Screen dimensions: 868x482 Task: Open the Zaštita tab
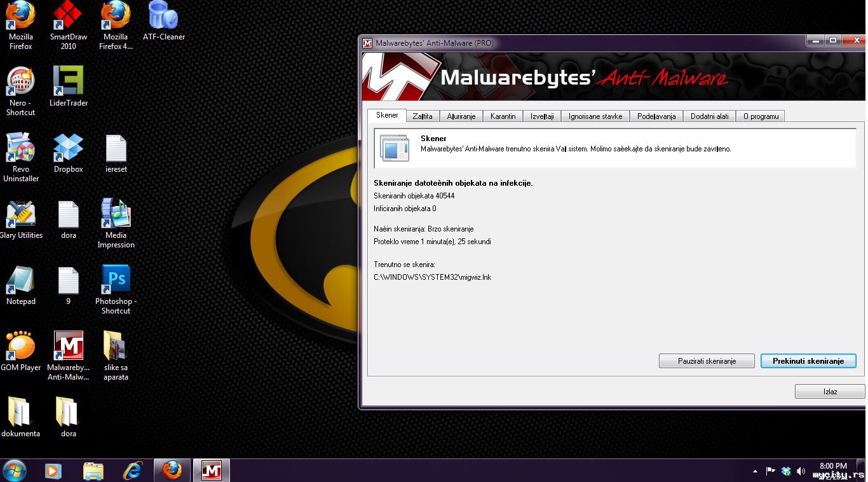click(x=423, y=116)
